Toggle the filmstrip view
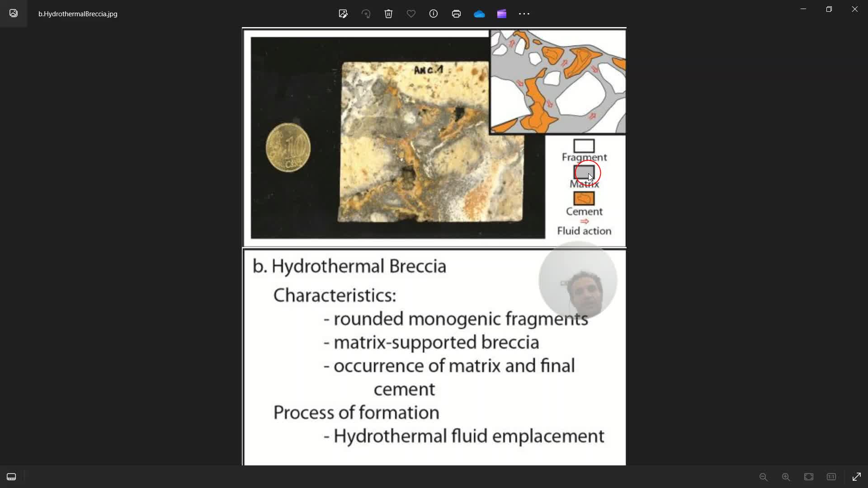Viewport: 868px width, 488px height. pyautogui.click(x=11, y=477)
